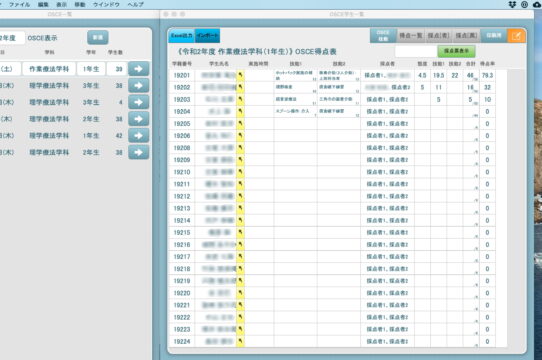Click yellow icon for student 19206

[x=240, y=136]
